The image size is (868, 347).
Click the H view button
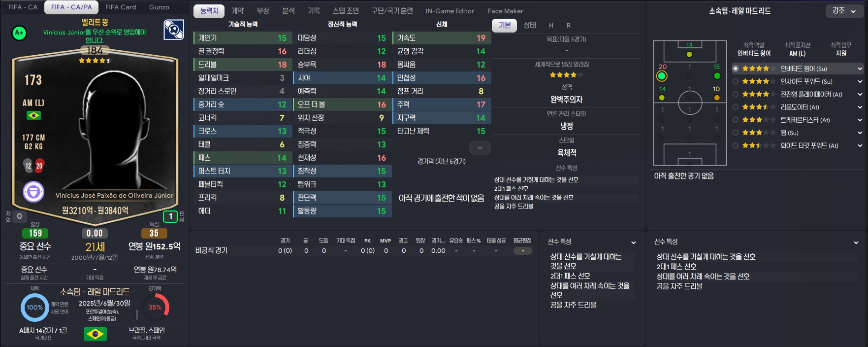(x=551, y=25)
